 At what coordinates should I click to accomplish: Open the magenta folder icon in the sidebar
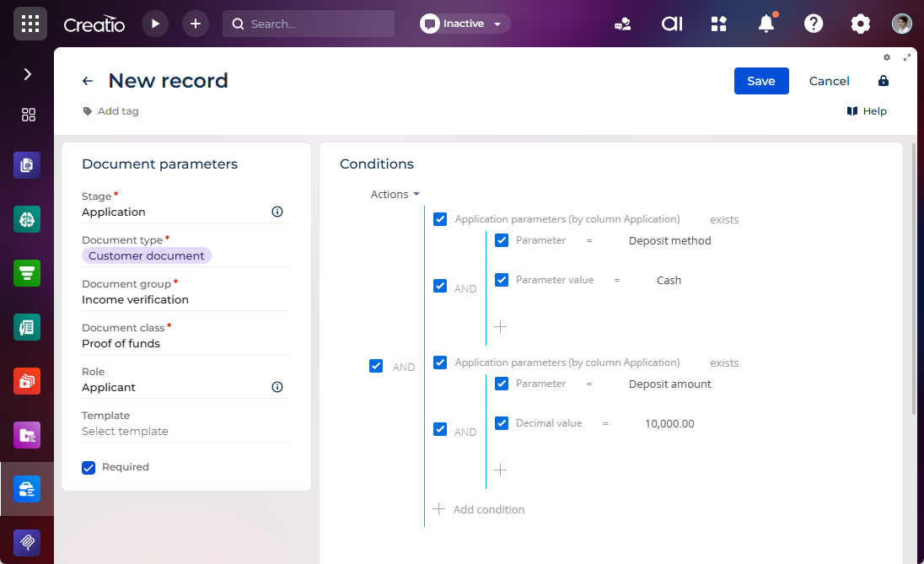[x=27, y=435]
